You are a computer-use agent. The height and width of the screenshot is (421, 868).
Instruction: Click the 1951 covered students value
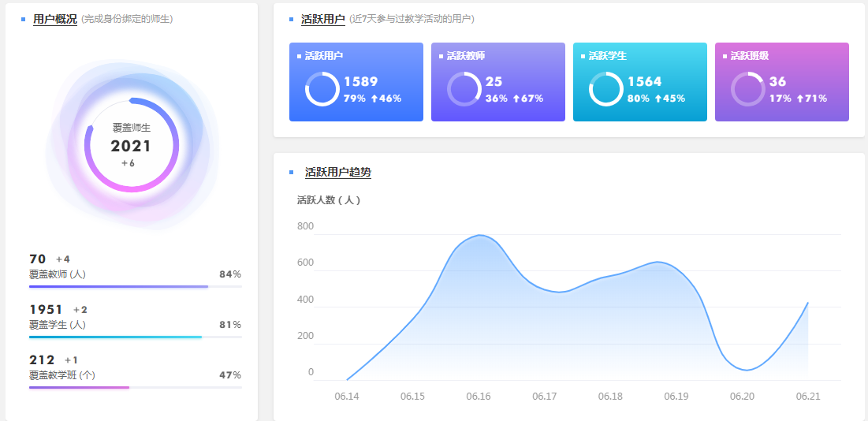(x=46, y=309)
